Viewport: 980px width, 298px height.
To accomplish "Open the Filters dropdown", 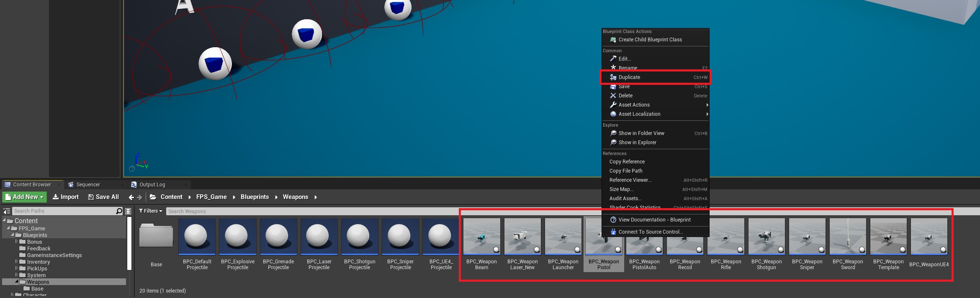I will tap(151, 211).
